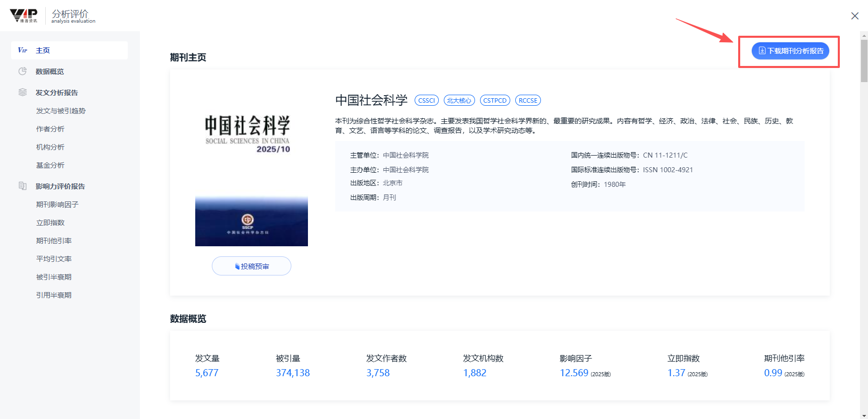Click the 出版周期 value 月刊

389,197
